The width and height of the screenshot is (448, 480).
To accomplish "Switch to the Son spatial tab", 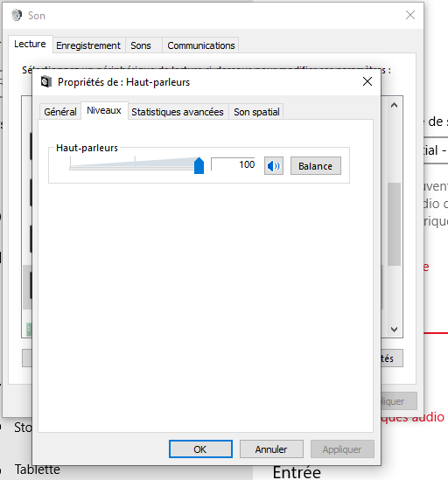I will click(256, 112).
